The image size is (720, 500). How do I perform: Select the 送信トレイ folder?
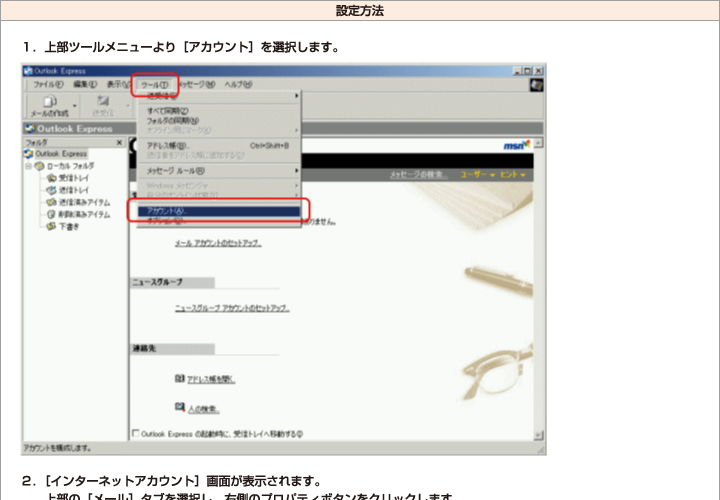(73, 190)
